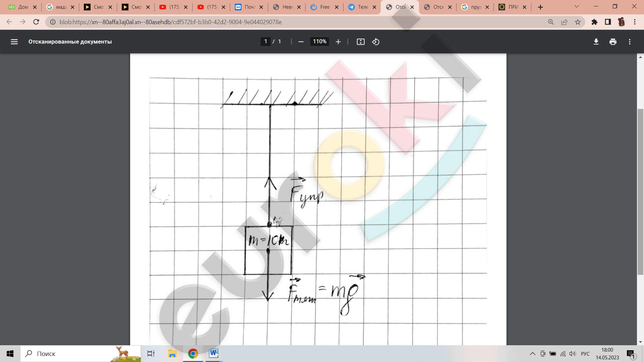Click the document title 'Отсканированные документы'
644x362 pixels.
[70, 42]
